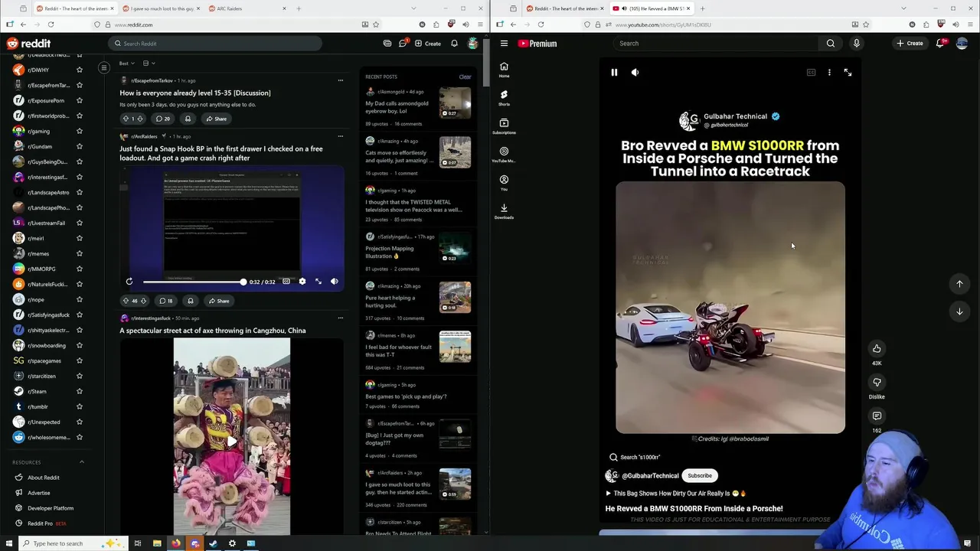This screenshot has width=980, height=551.
Task: Share the 'How is everyone already level' post
Action: click(x=216, y=119)
